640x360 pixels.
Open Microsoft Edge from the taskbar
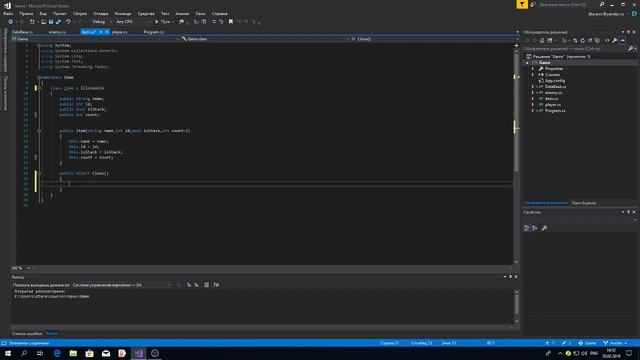pos(57,353)
